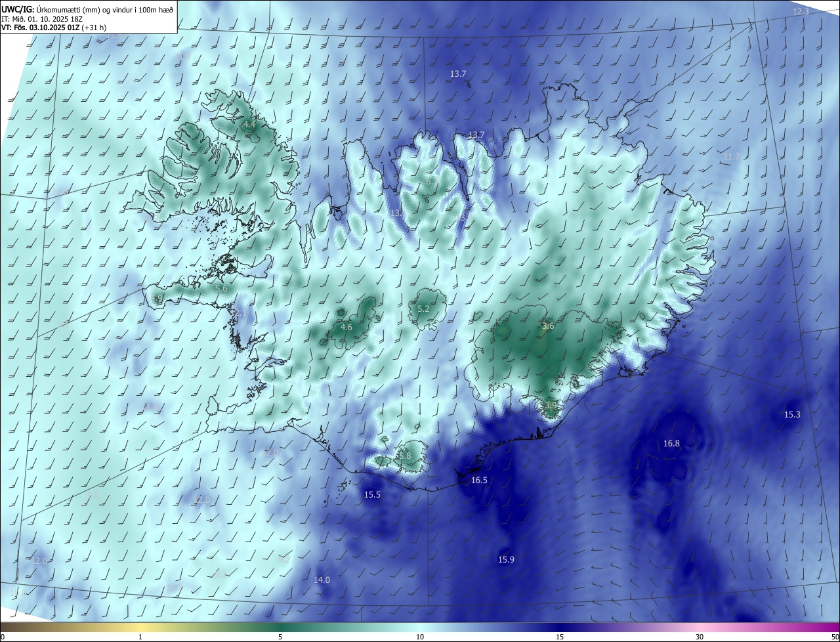
Task: Click the 5.6 value on the western peninsula
Action: [x=221, y=289]
